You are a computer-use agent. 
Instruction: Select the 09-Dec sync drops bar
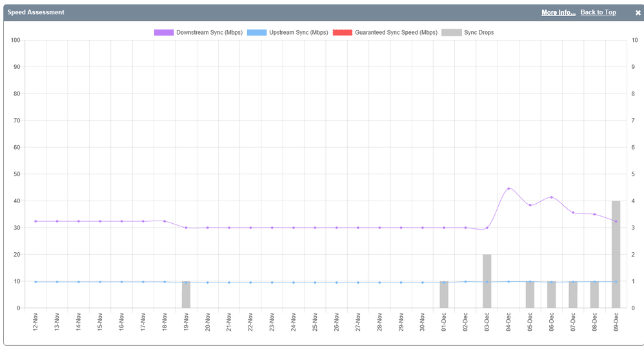point(616,254)
